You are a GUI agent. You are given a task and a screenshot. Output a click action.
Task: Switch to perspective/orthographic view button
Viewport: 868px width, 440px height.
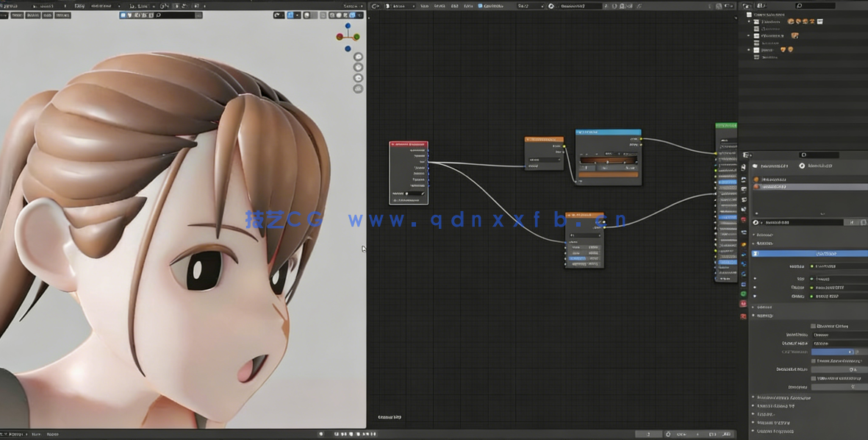point(358,88)
